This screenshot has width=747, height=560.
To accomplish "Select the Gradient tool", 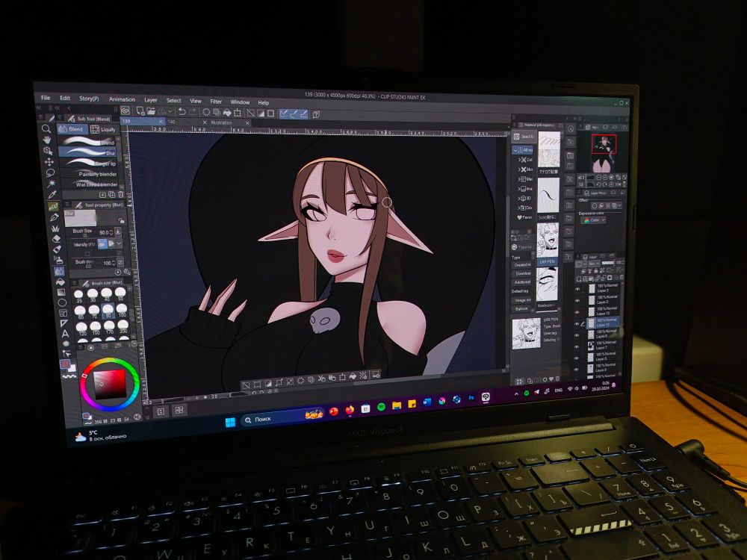I will pos(61,292).
